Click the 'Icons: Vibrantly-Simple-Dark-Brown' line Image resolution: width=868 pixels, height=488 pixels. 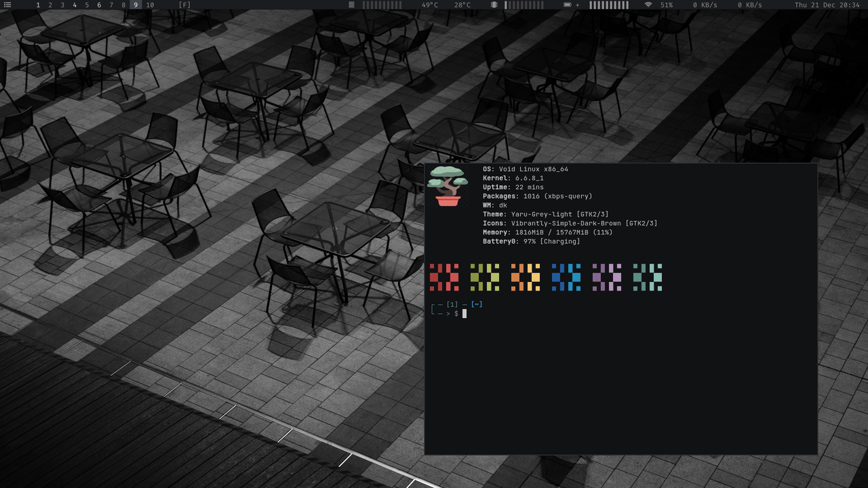coord(570,223)
